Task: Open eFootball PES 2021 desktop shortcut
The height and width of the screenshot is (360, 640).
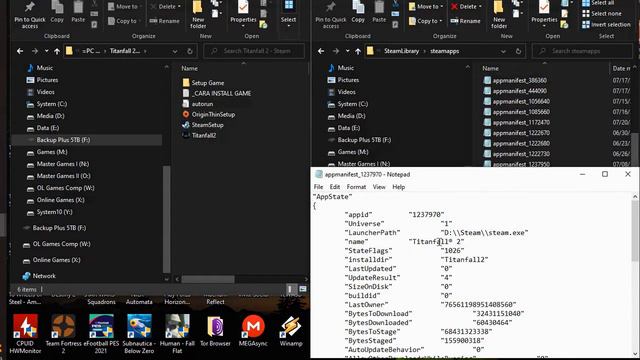Action: 101,333
